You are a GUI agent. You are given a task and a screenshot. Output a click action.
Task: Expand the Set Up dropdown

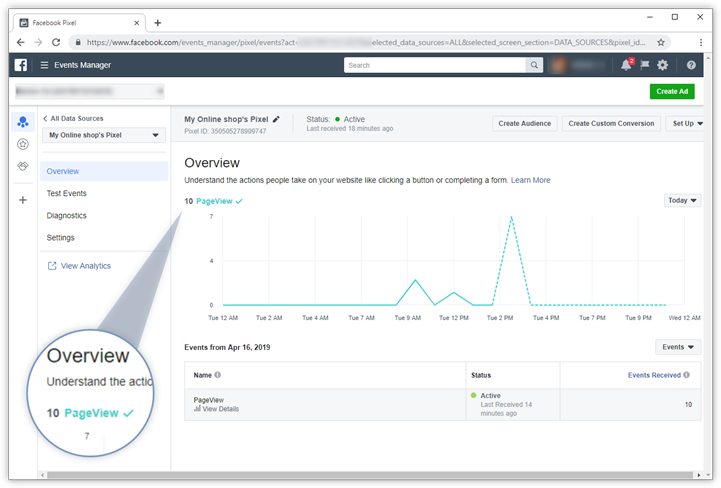click(687, 123)
